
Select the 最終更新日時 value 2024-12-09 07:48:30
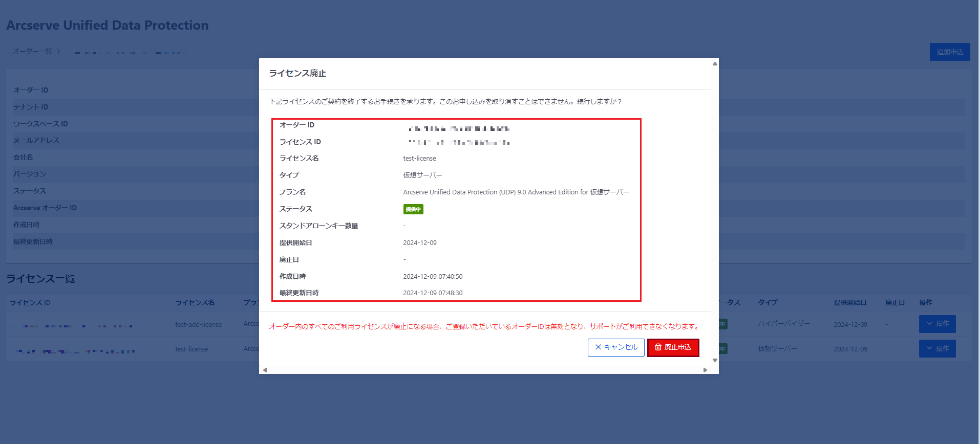433,293
